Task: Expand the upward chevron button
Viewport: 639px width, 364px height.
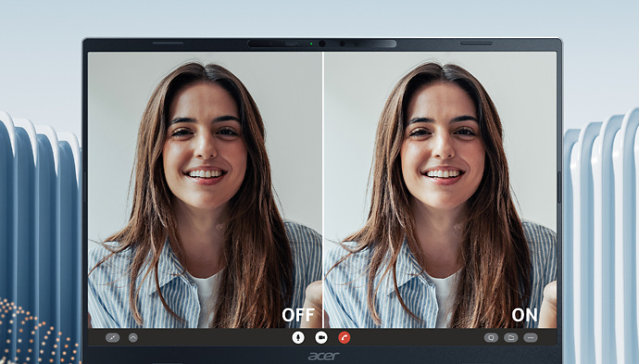Action: click(x=133, y=337)
